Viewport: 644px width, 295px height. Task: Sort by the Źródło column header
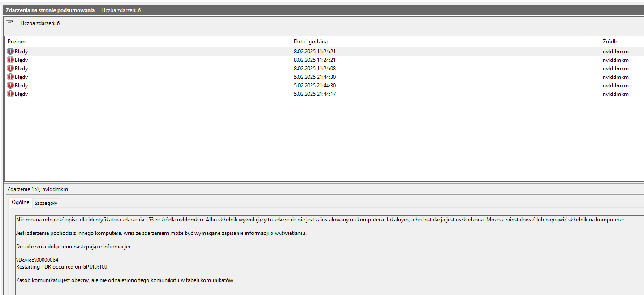tap(622, 42)
